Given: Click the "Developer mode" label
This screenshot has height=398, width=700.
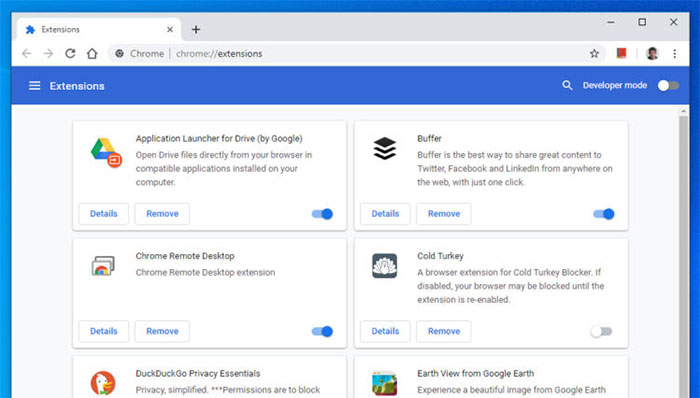Looking at the screenshot, I should pyautogui.click(x=615, y=85).
